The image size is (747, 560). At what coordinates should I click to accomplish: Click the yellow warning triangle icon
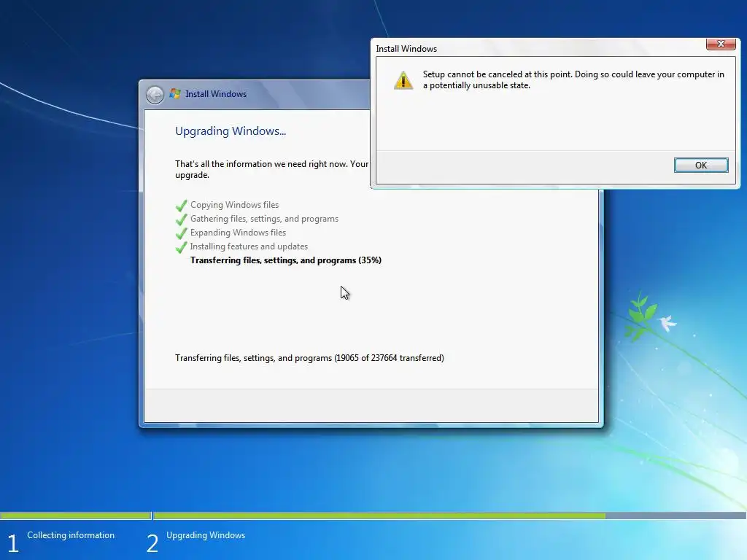[403, 80]
